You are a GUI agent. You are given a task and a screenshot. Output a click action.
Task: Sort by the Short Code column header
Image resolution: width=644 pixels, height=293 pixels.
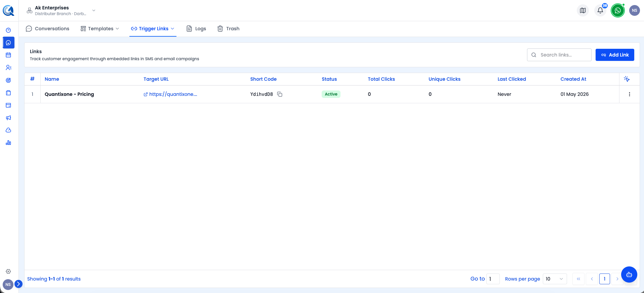pyautogui.click(x=263, y=79)
